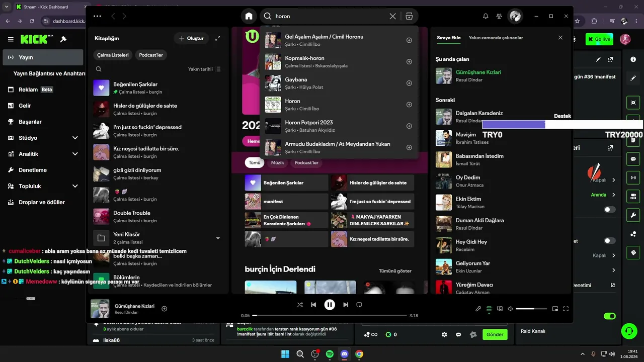Open Beğenilen Şarkılar playlist in library
644x362 pixels.
157,88
